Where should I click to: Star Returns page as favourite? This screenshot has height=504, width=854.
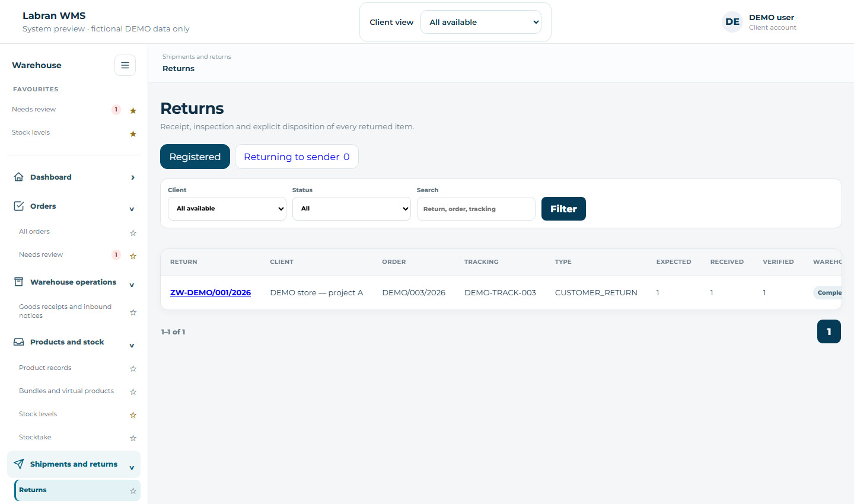(x=133, y=490)
